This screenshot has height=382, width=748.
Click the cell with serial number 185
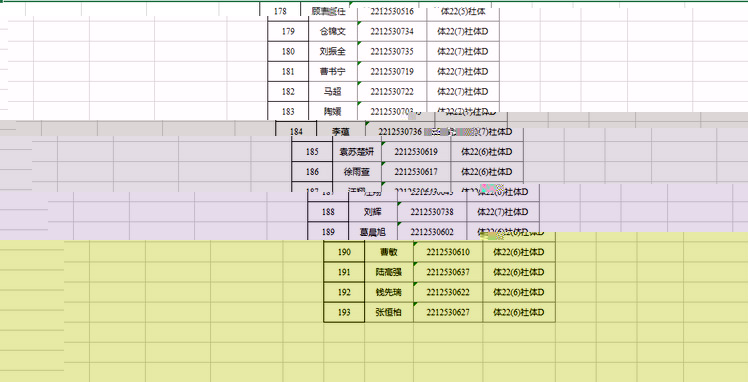[x=312, y=152]
